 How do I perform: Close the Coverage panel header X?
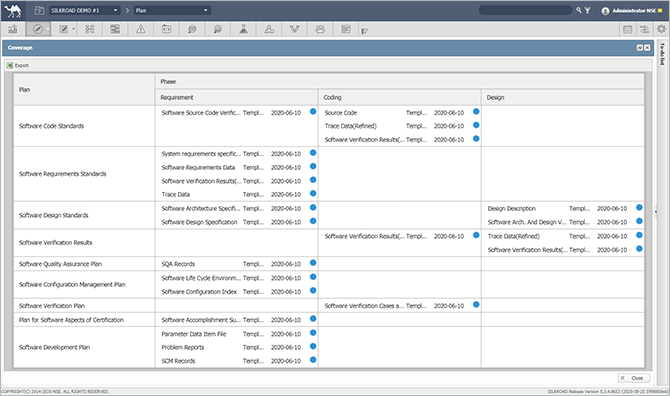[647, 48]
